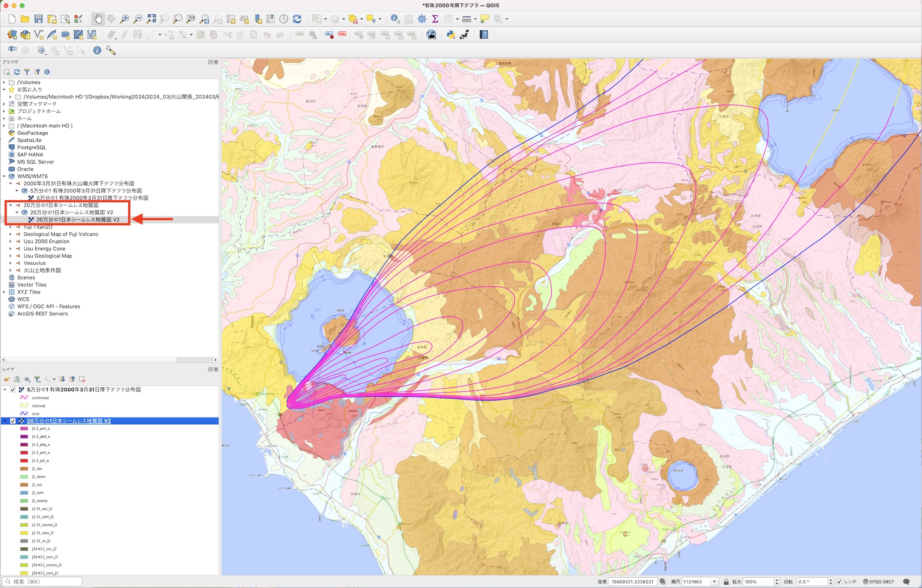Click the wrench settings icon in third toolbar

pos(111,50)
